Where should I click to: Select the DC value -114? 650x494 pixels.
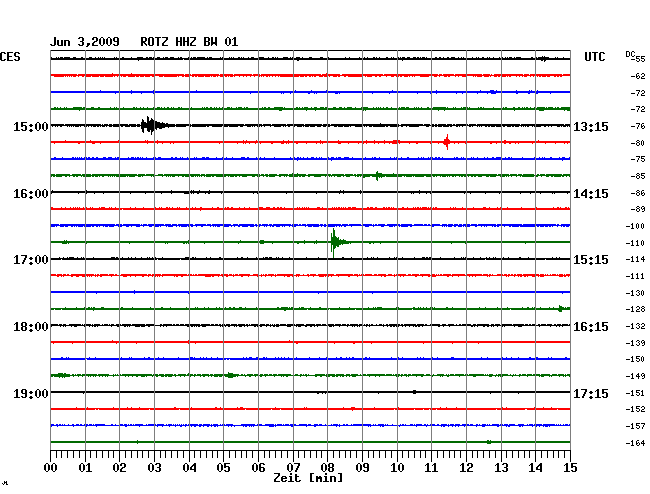[x=635, y=259]
